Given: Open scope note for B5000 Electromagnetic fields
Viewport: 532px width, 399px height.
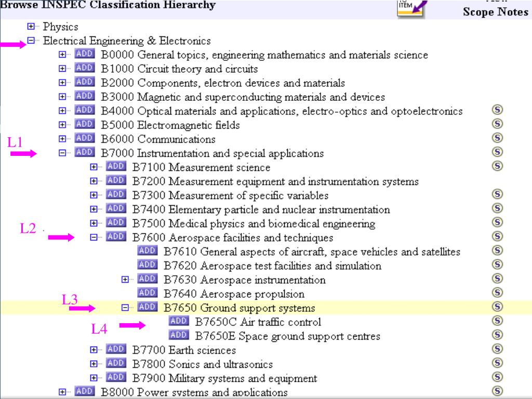Looking at the screenshot, I should 497,124.
